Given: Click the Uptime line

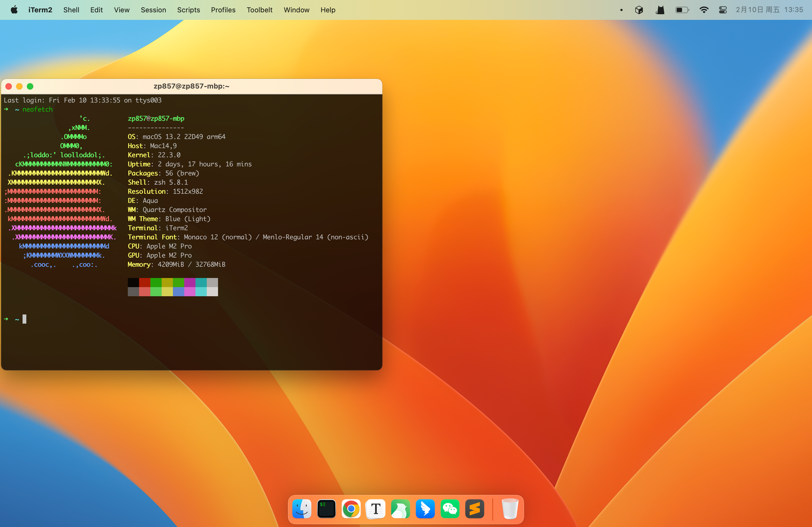Looking at the screenshot, I should point(190,164).
